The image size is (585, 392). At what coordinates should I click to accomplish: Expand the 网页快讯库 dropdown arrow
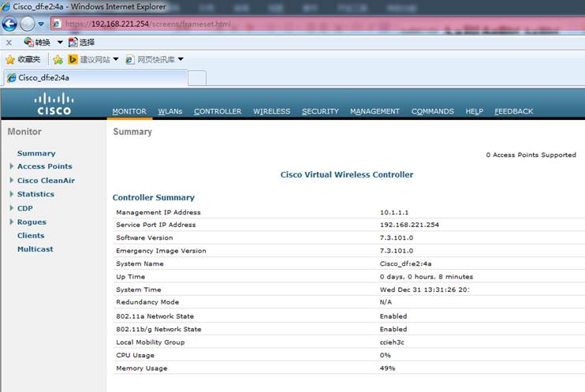coord(181,59)
